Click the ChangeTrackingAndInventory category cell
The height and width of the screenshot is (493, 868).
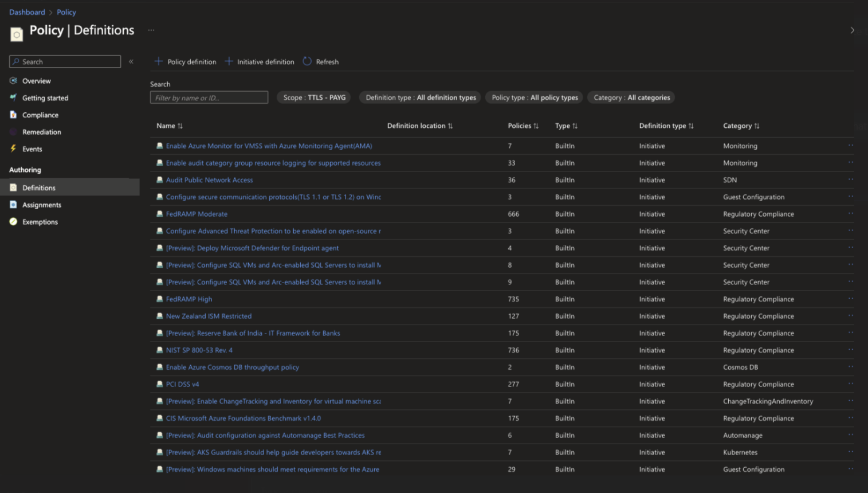click(768, 401)
